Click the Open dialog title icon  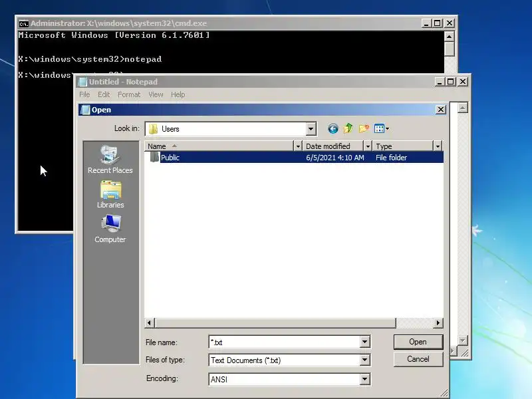[x=85, y=110]
